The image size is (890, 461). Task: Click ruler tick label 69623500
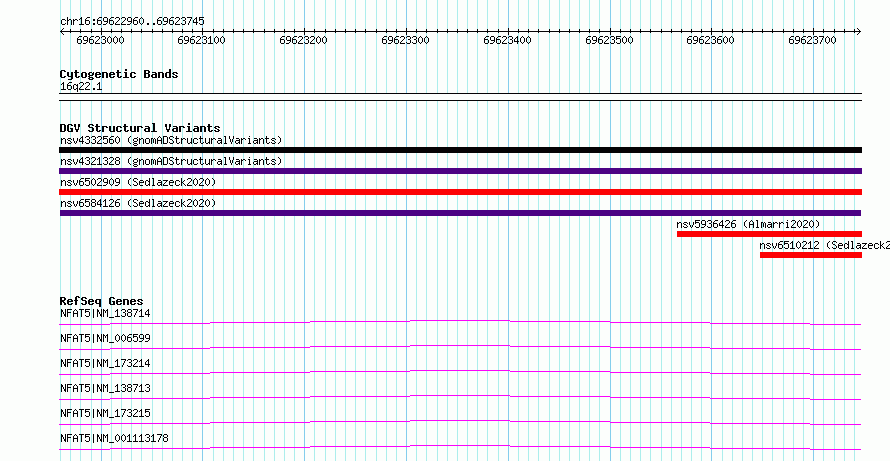(x=609, y=40)
